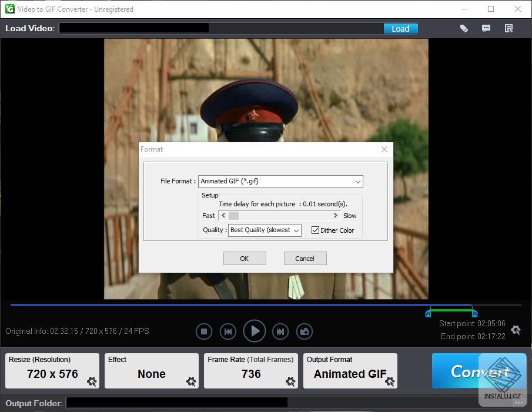The width and height of the screenshot is (532, 412).
Task: Click the time delay scrollbar thumb
Action: [233, 216]
